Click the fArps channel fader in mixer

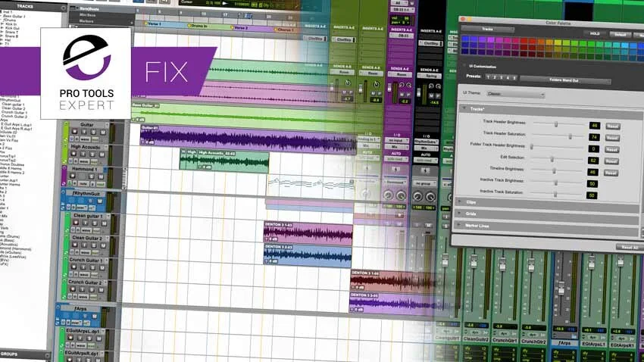pos(560,288)
